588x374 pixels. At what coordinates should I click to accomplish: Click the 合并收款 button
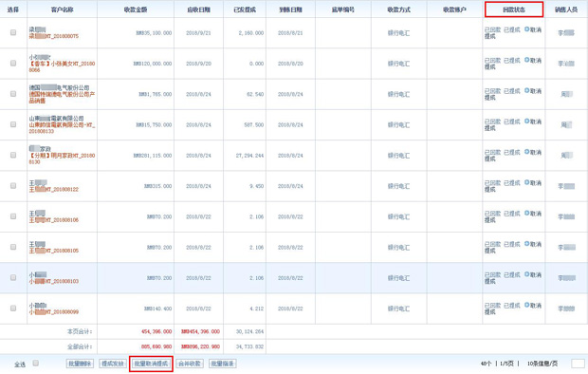click(190, 364)
